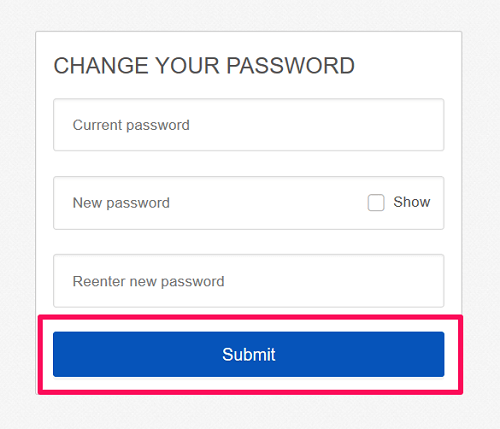Screen dimensions: 500x429
Task: Activate the blue Submit button
Action: 249,354
